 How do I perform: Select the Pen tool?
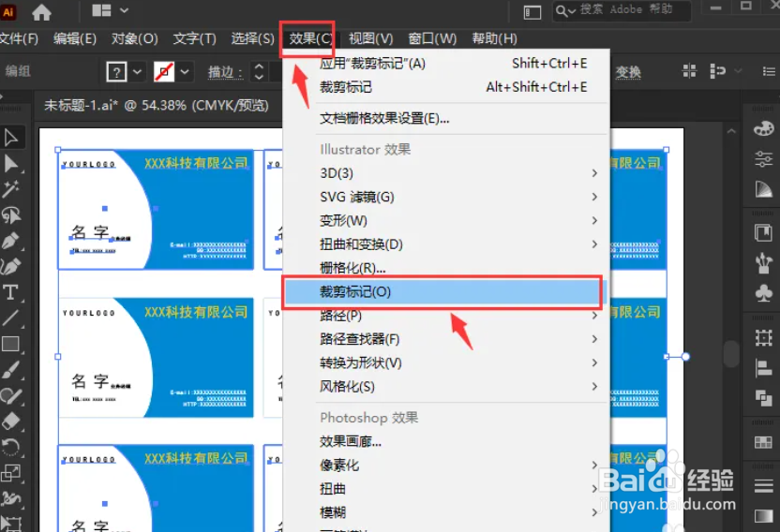(11, 241)
